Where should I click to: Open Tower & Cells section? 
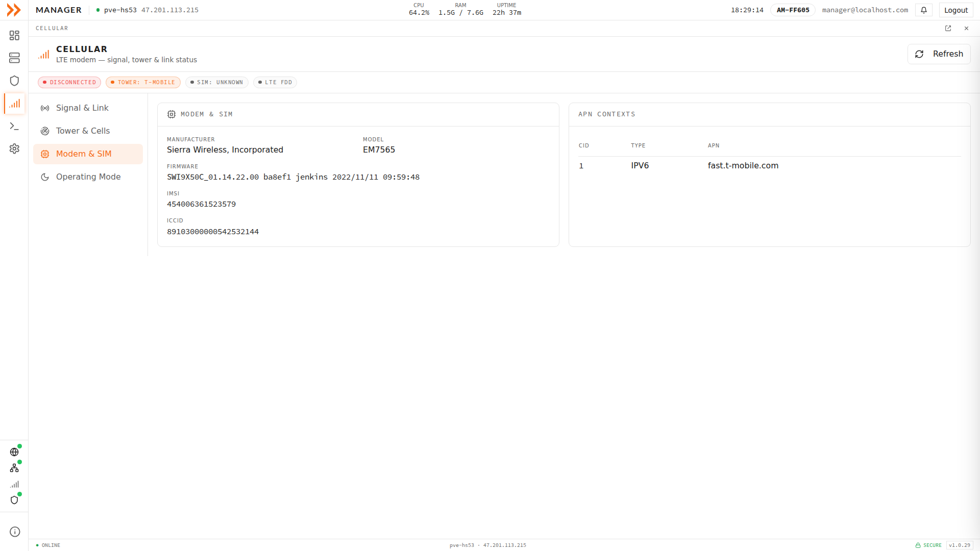(x=88, y=131)
